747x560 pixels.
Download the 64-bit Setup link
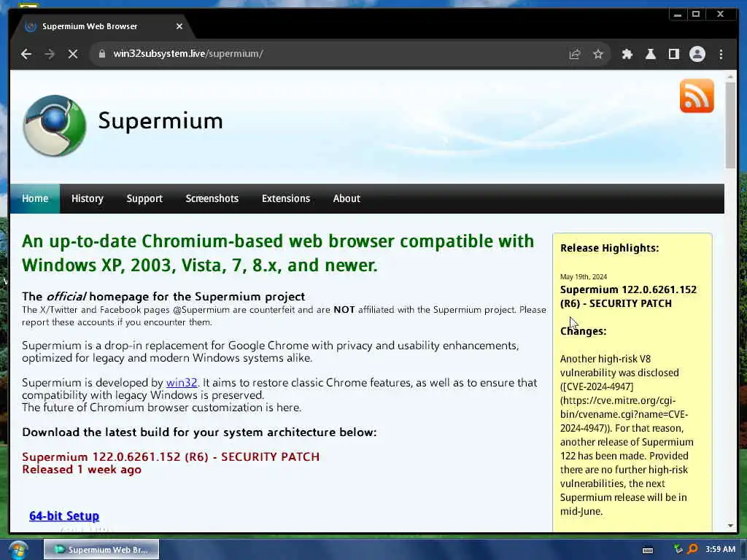click(x=64, y=516)
